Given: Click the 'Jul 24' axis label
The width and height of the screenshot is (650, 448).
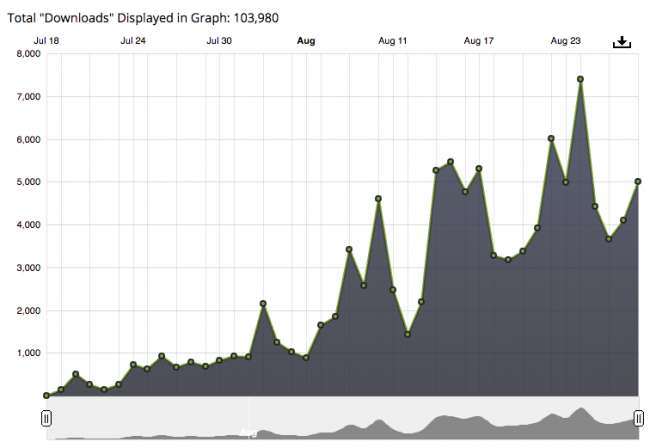Looking at the screenshot, I should click(133, 41).
